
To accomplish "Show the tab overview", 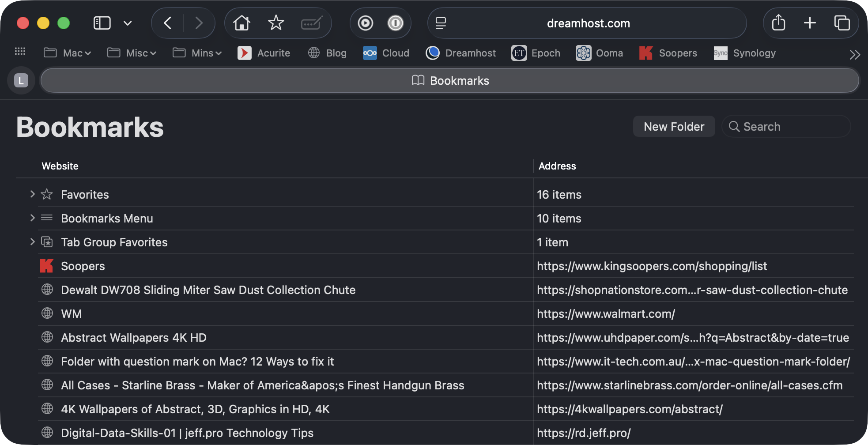I will 842,23.
